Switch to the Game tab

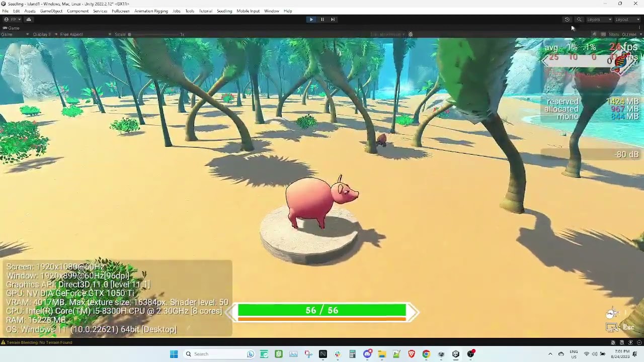click(13, 28)
